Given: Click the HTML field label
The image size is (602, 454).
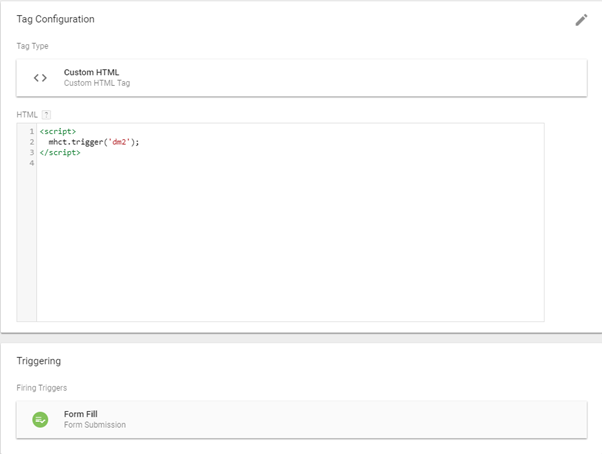Looking at the screenshot, I should pos(27,115).
